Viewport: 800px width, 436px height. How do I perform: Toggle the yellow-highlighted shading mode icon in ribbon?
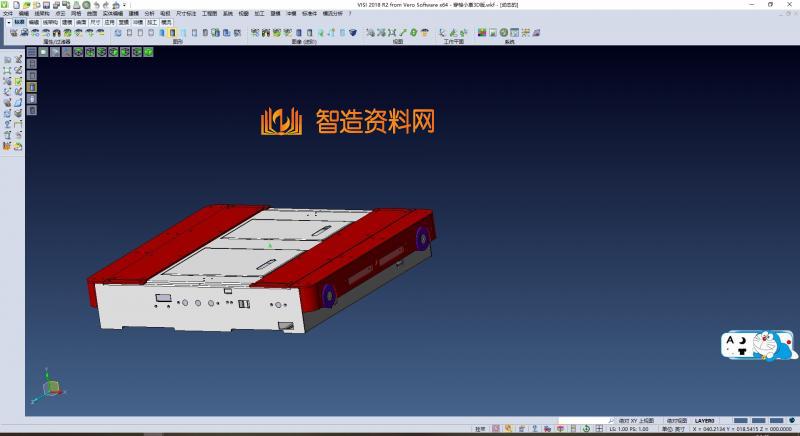172,33
